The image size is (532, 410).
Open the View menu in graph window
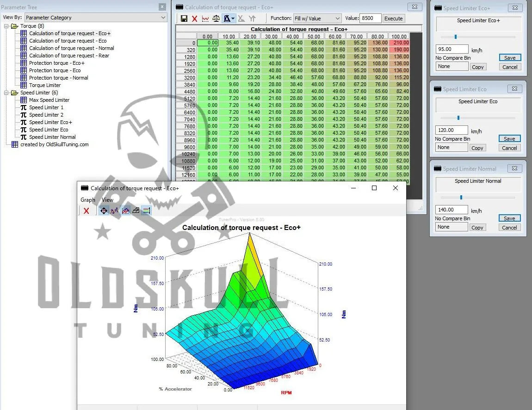click(x=107, y=200)
